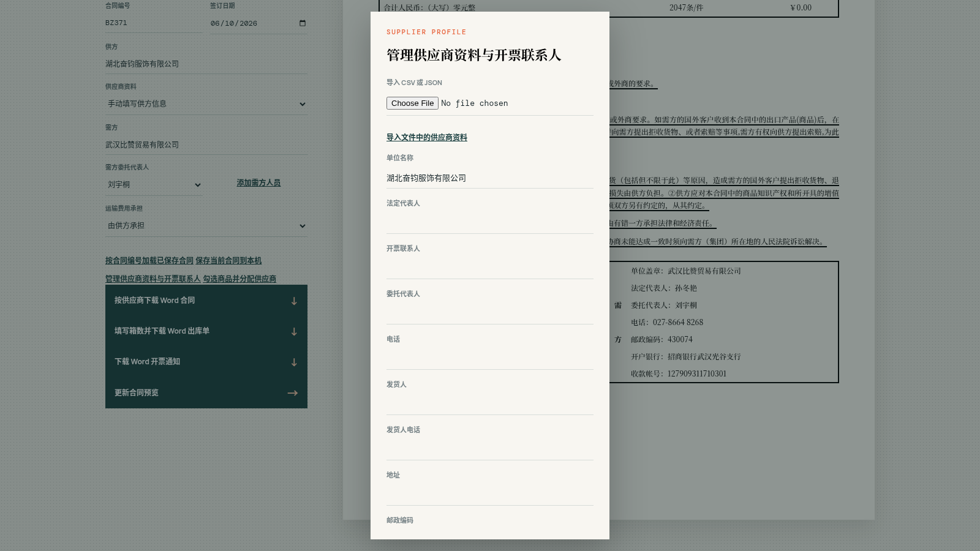Viewport: 980px width, 551px height.
Task: Click the 供方 field 湖北奋钧服饰有限公司 in sidebar
Action: coord(206,64)
